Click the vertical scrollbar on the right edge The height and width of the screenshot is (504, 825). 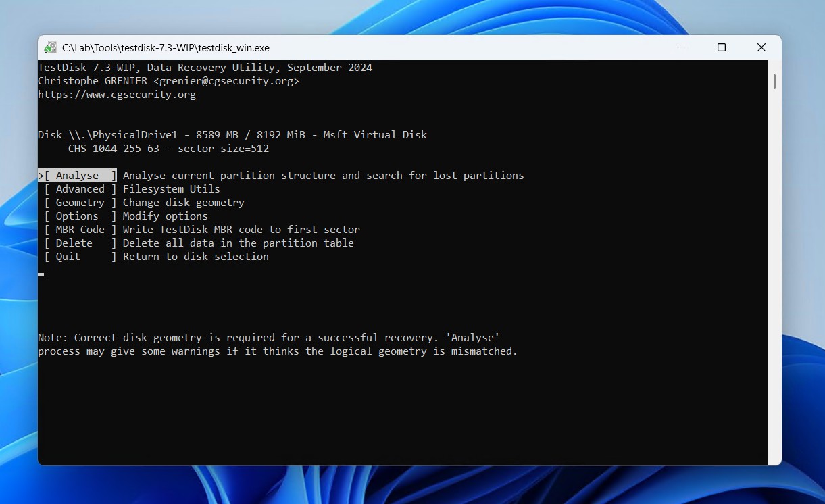pyautogui.click(x=774, y=81)
